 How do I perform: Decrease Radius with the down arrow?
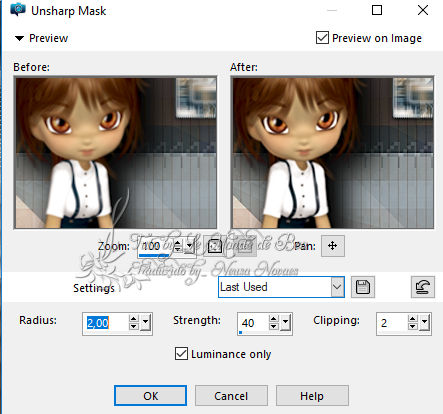[x=134, y=327]
